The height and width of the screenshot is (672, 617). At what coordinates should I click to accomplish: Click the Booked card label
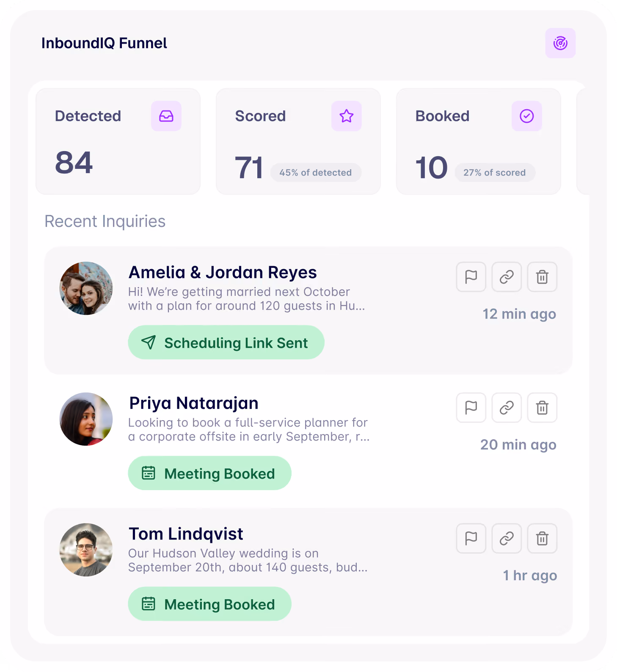point(443,116)
